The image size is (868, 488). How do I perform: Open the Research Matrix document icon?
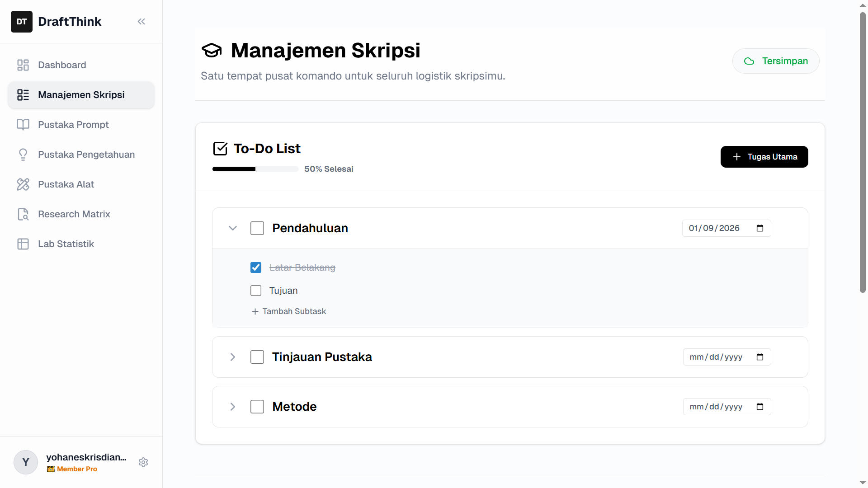[x=23, y=214]
